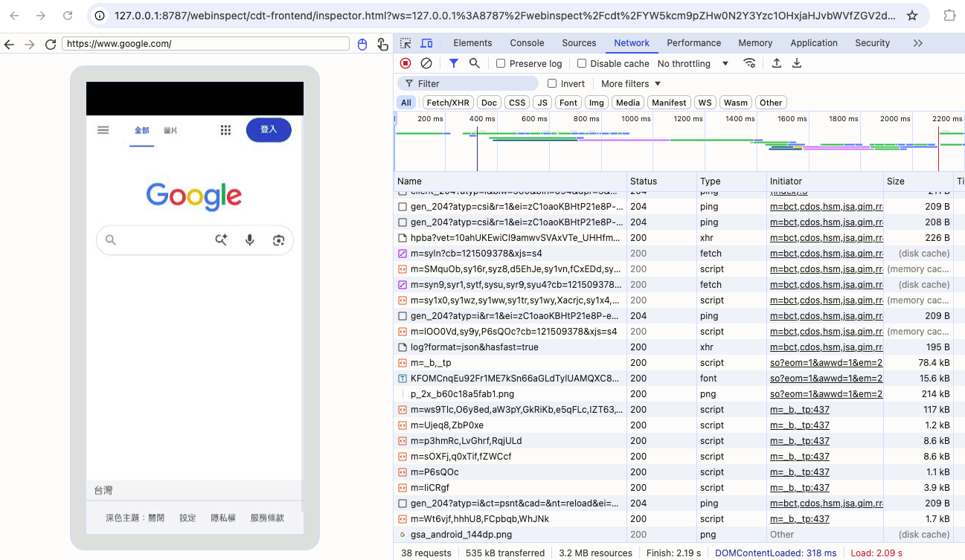Sort requests by the Name column header

tap(510, 181)
